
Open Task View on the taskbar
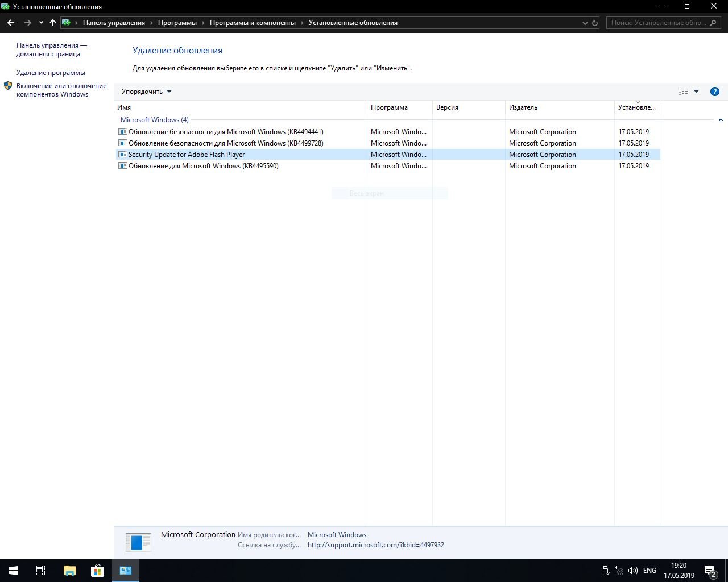tap(41, 571)
